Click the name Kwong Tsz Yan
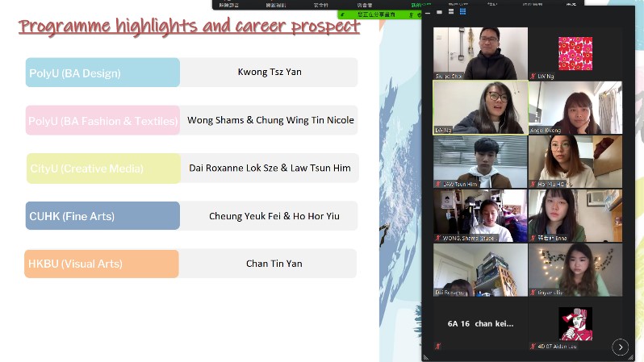Viewport: 644px width, 362px height. click(270, 72)
